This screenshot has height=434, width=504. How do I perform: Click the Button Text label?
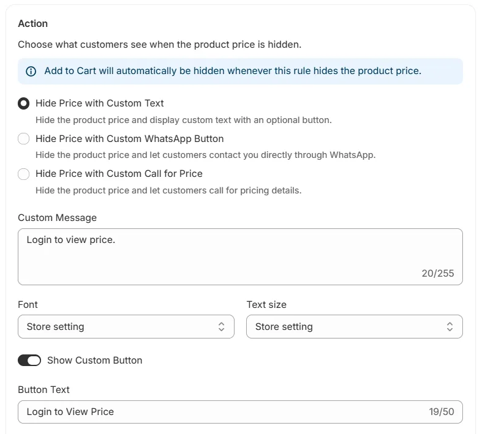coord(43,390)
